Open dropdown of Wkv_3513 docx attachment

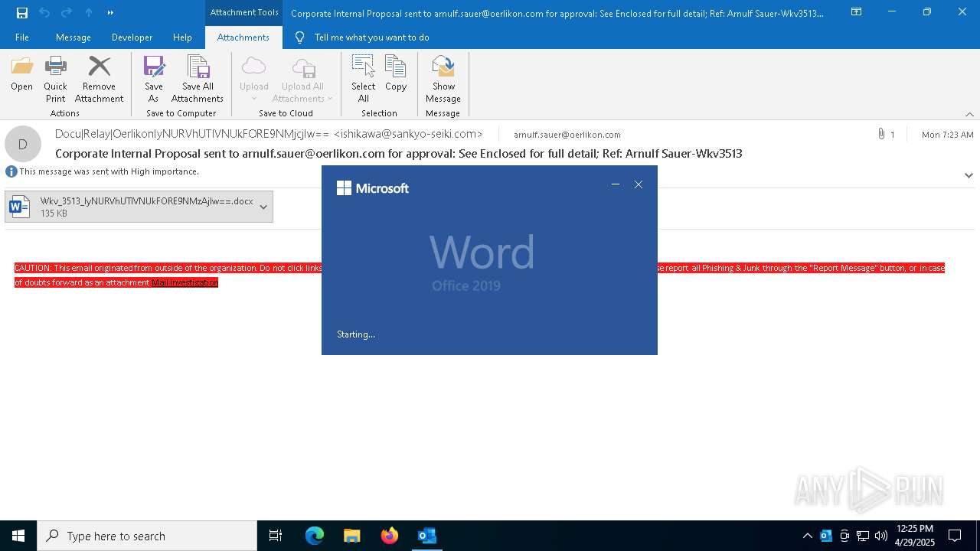pos(263,207)
